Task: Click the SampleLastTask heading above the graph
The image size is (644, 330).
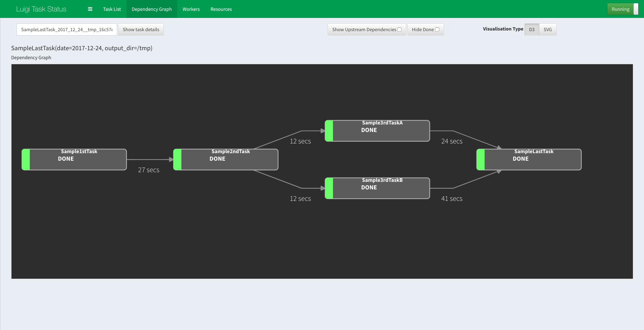Action: point(82,48)
